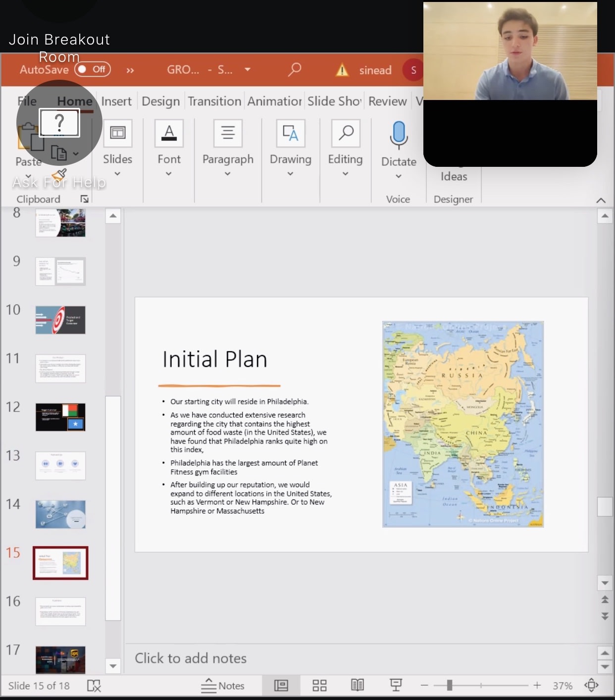The image size is (615, 700).
Task: Click the Ask For Help question mark
Action: [x=59, y=122]
